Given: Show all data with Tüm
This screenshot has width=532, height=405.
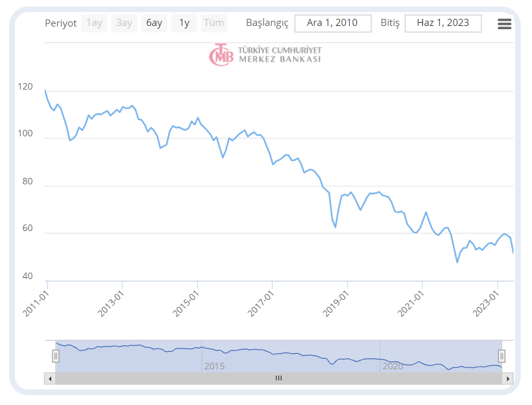Looking at the screenshot, I should click(x=213, y=23).
